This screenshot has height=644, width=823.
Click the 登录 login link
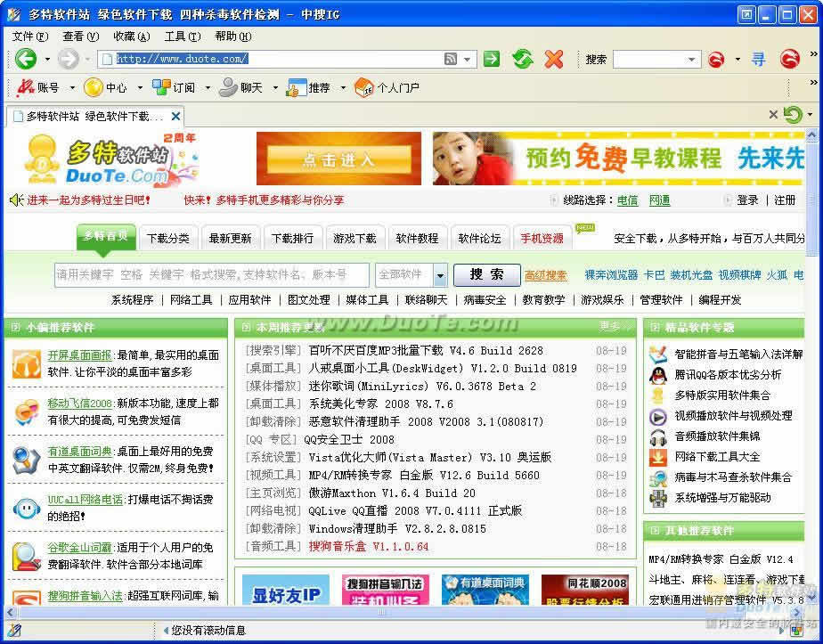(747, 200)
